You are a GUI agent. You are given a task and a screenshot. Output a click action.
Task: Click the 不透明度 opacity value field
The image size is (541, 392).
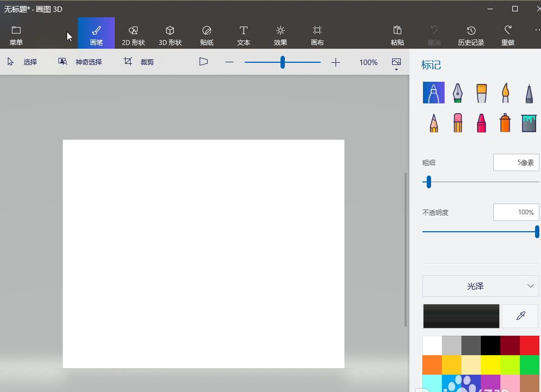[516, 212]
